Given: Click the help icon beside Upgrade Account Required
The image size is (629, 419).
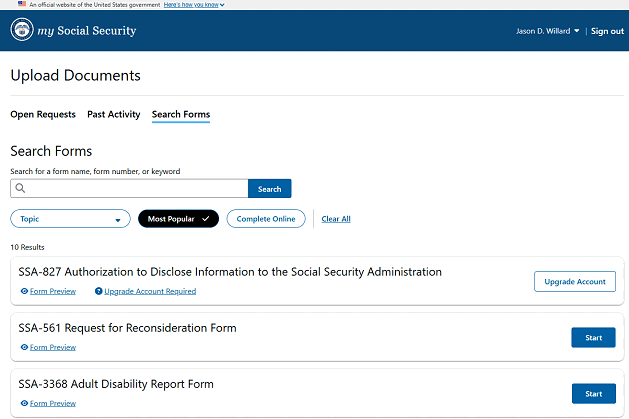Looking at the screenshot, I should pyautogui.click(x=99, y=292).
